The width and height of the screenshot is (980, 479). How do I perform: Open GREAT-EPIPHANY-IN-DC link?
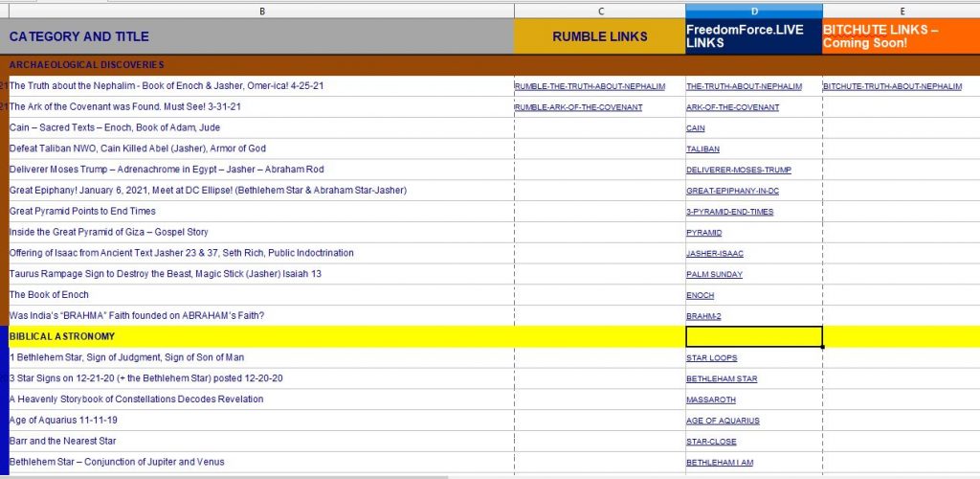point(732,192)
